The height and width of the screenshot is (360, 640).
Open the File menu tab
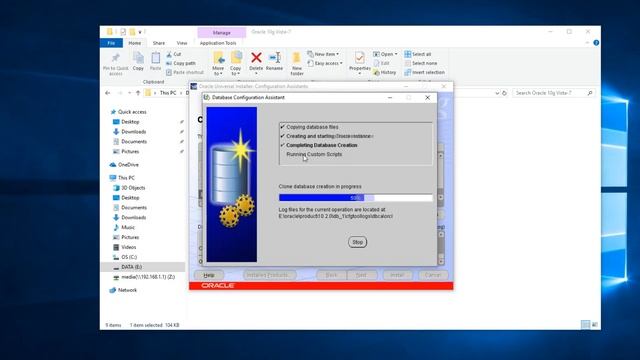(x=111, y=43)
